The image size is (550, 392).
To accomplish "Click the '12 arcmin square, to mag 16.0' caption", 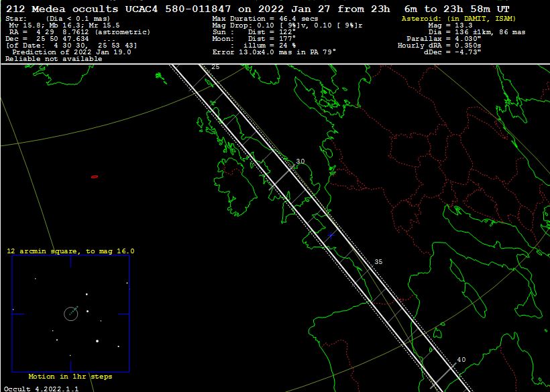I will pyautogui.click(x=70, y=251).
